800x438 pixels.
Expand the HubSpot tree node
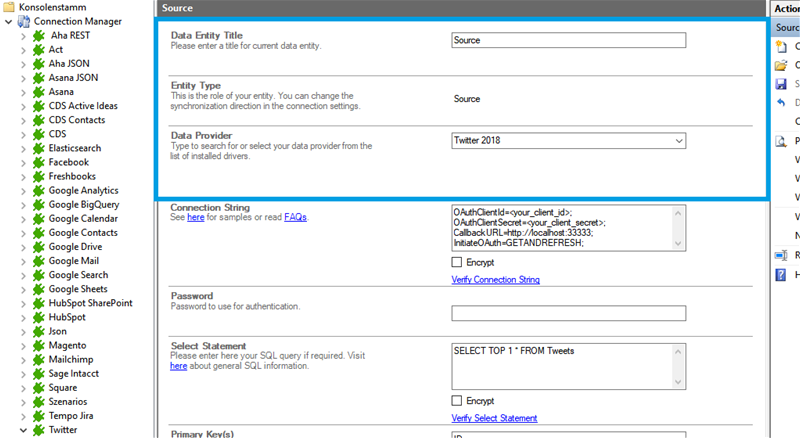click(23, 317)
